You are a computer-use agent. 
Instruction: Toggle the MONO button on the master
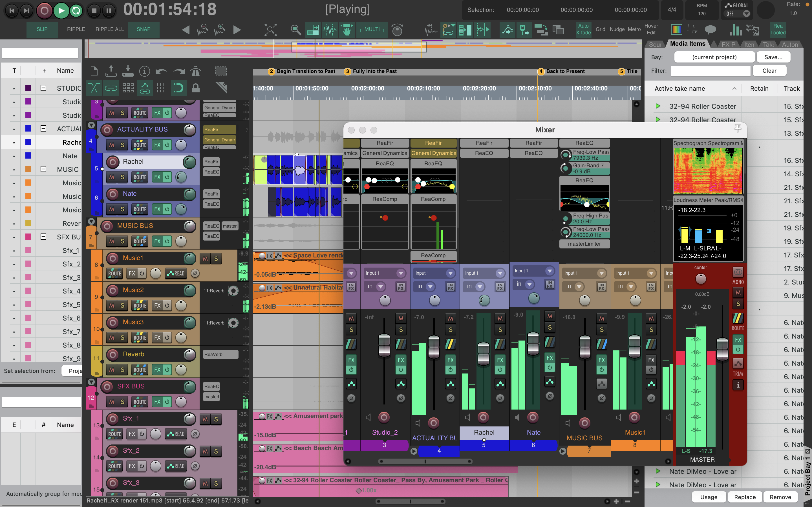tap(738, 272)
